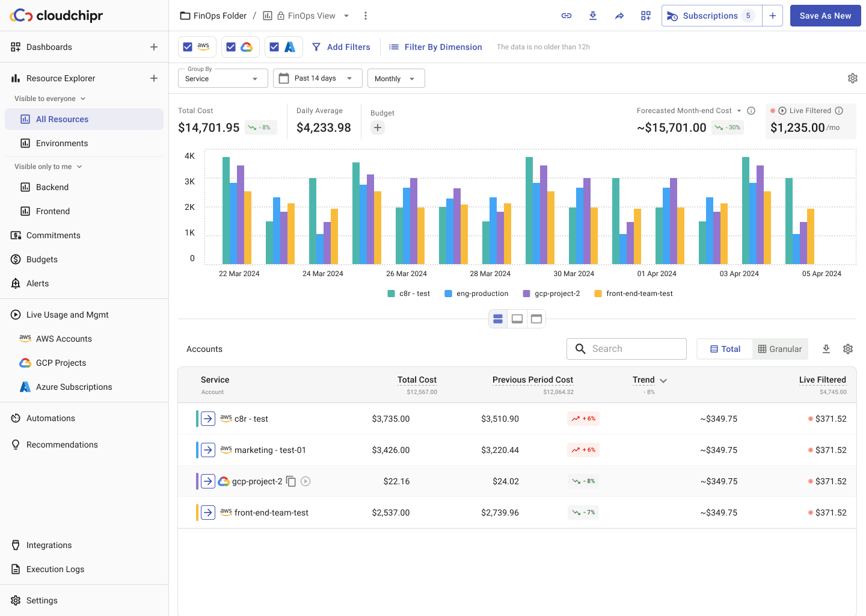Download the view from top toolbar

coord(593,16)
